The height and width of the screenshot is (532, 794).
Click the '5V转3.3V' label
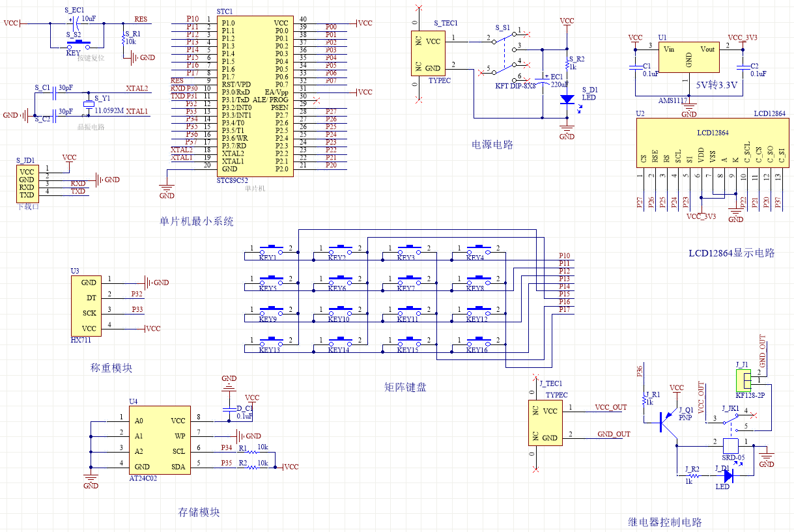pos(716,85)
